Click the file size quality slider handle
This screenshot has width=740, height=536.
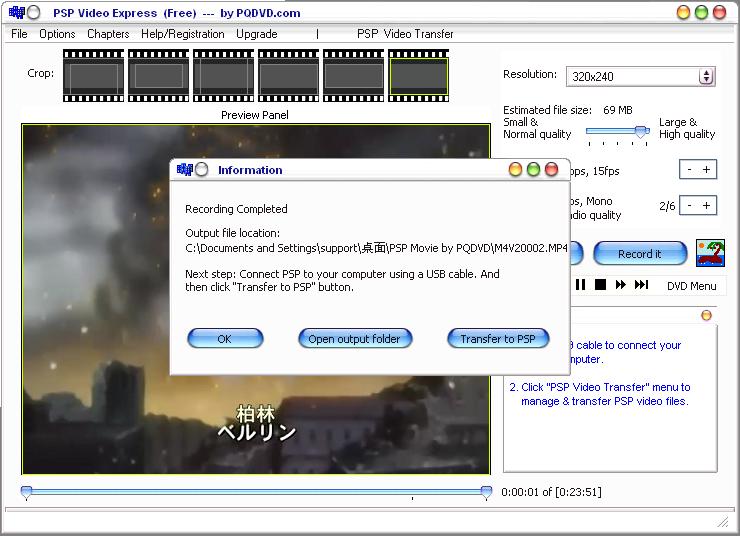[640, 131]
